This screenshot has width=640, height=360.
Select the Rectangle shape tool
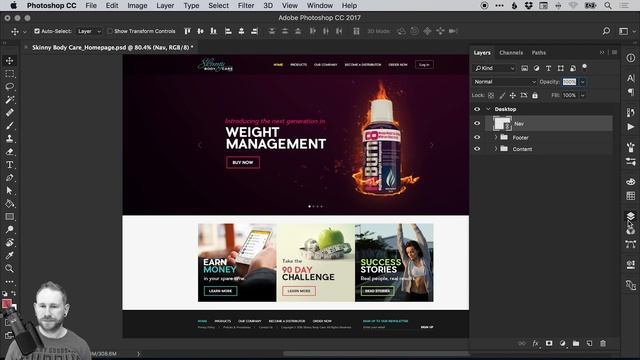click(x=9, y=217)
